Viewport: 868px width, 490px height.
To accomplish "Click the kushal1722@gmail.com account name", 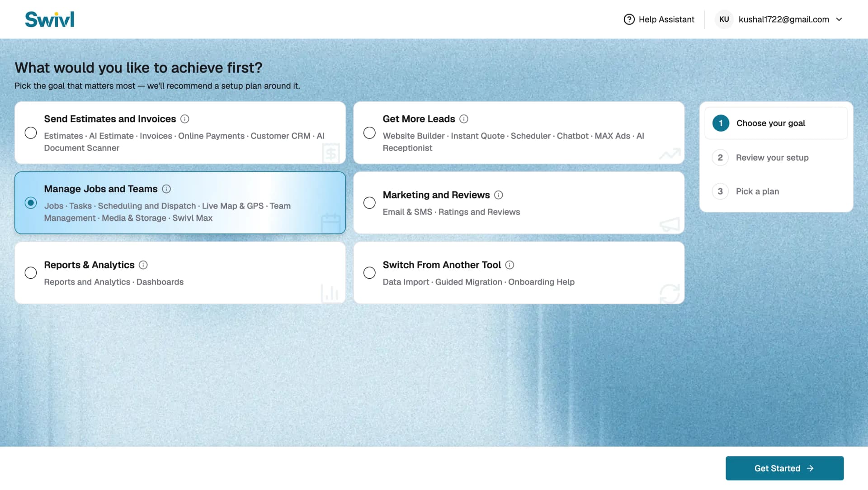I will pos(783,19).
